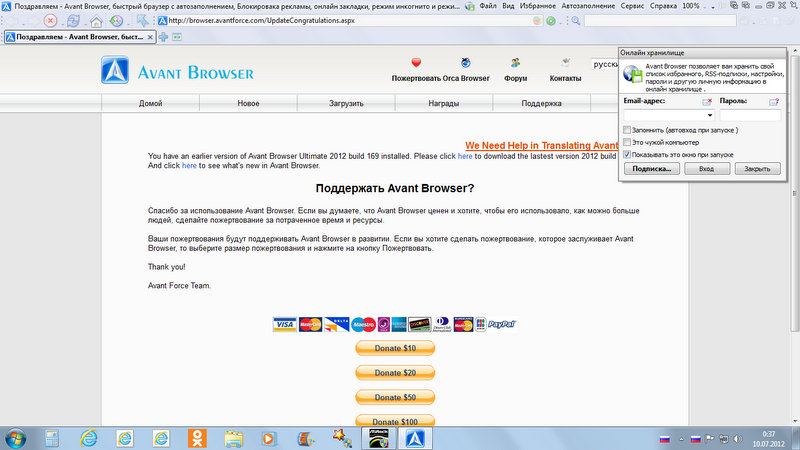Image resolution: width=800 pixels, height=450 pixels.
Task: Click the Contacts envelope icon
Action: tap(565, 62)
